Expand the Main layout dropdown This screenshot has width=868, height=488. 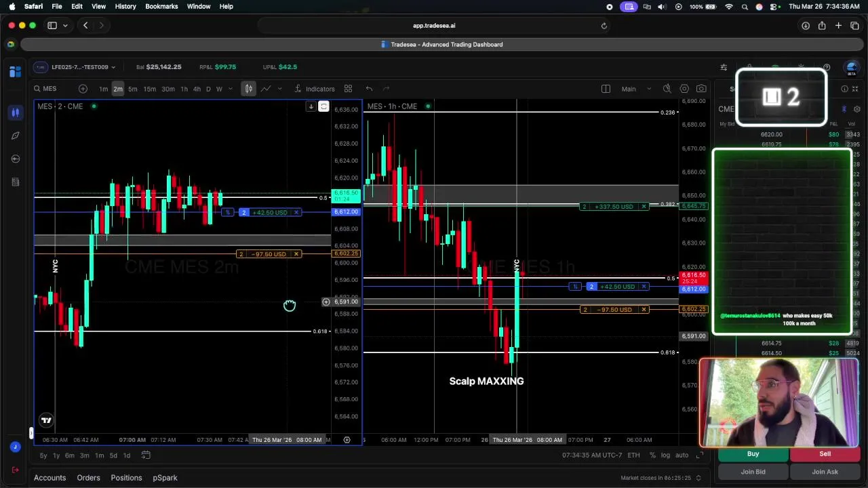click(x=636, y=89)
